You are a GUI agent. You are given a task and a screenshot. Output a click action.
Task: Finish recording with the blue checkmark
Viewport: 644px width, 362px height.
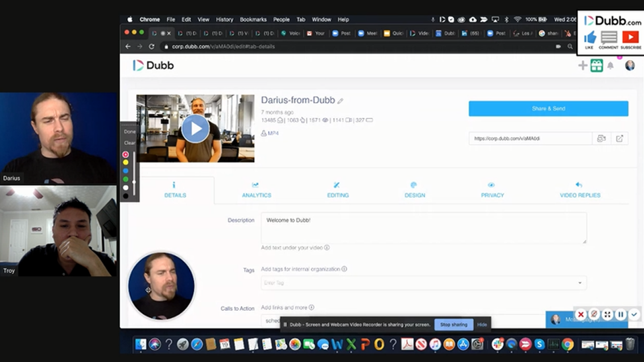coord(634,314)
